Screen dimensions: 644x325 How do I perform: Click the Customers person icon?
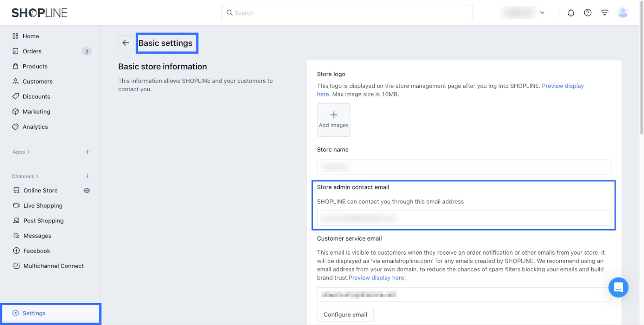click(15, 81)
